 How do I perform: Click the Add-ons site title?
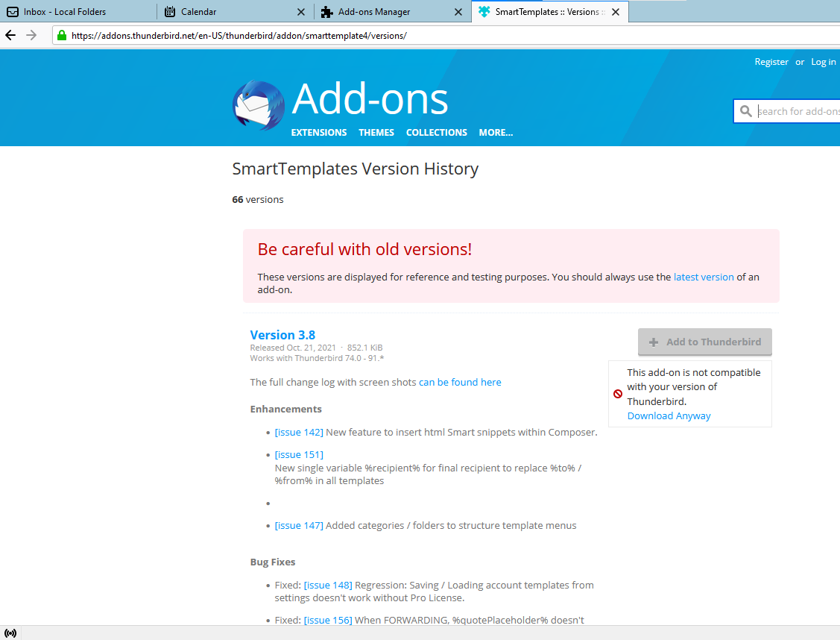point(370,99)
